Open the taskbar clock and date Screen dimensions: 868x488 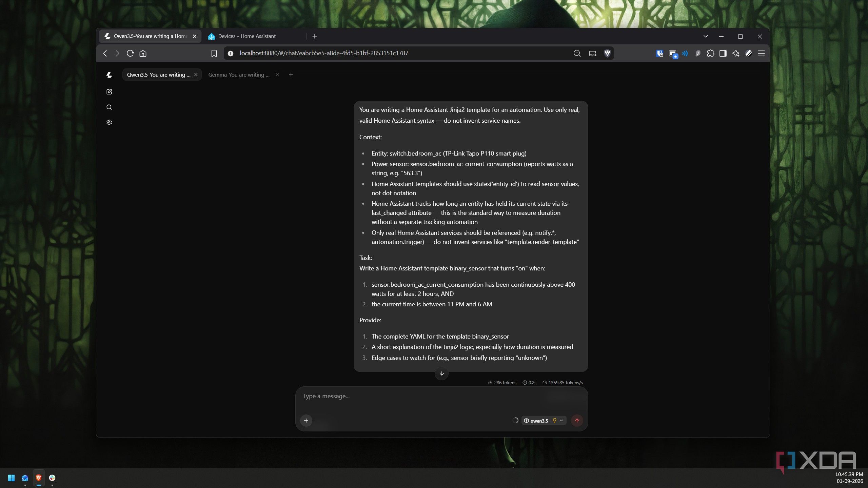(849, 478)
